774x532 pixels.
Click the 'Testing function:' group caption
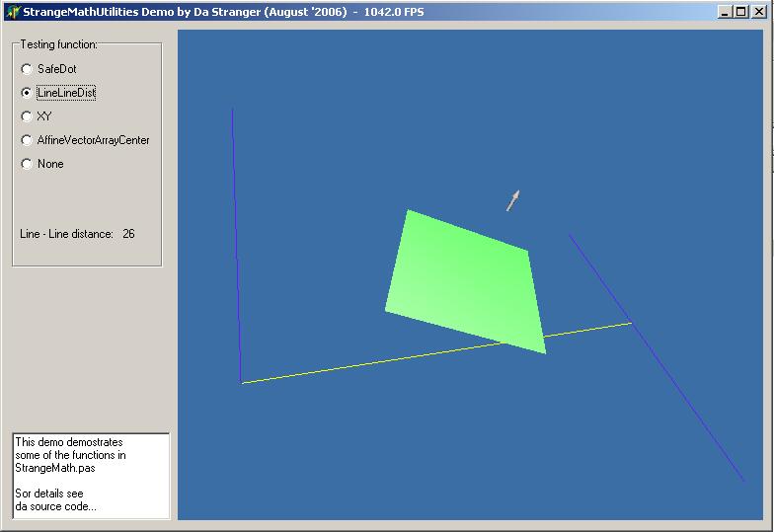[59, 44]
